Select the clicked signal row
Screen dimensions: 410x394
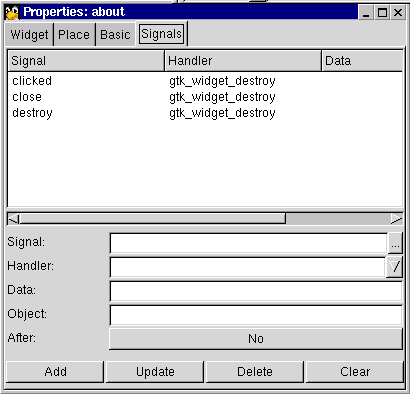coord(205,81)
